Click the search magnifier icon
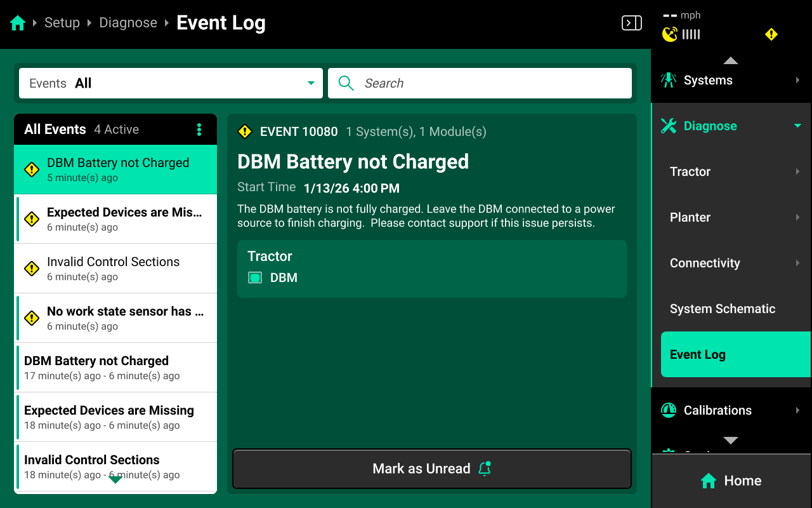Viewport: 812px width, 508px height. (346, 83)
